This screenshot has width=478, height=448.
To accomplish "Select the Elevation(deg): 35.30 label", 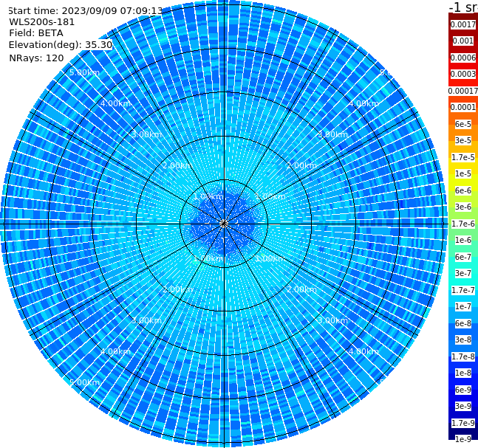I will point(61,45).
